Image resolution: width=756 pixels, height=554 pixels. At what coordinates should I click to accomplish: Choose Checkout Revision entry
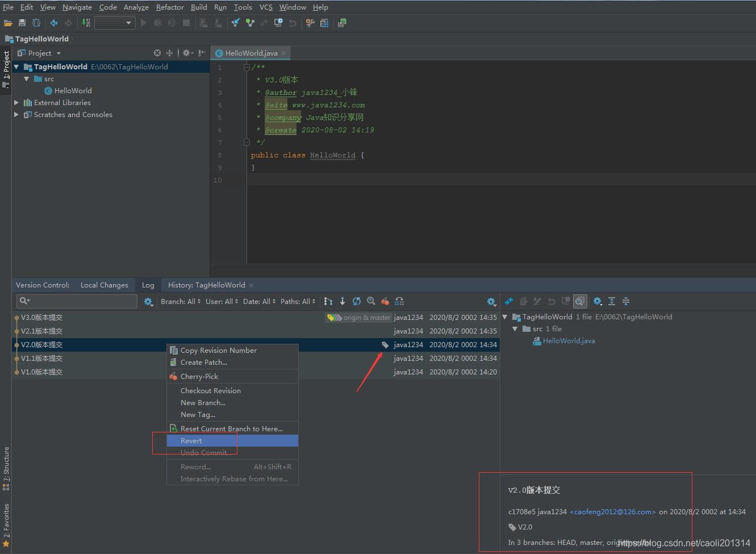pos(232,391)
